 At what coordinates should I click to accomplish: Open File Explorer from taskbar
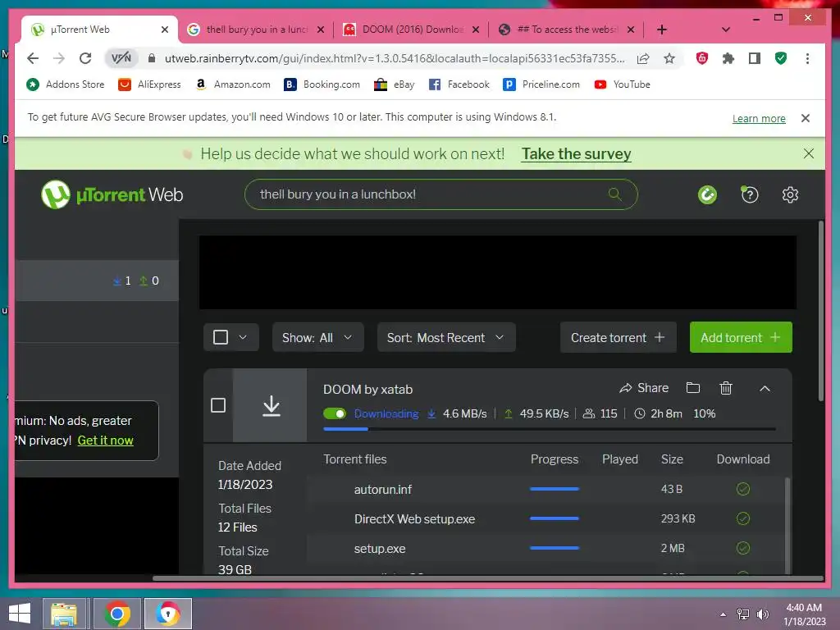(64, 614)
